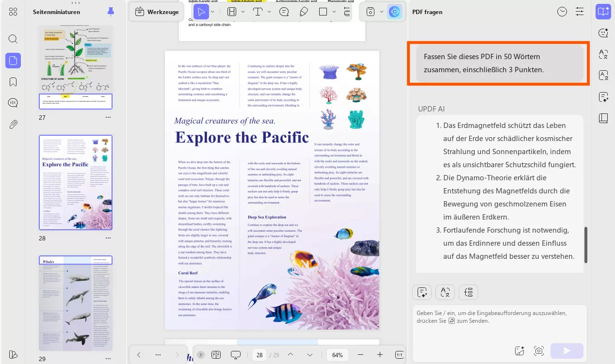Open chat history clock icon
This screenshot has height=364, width=615.
[562, 12]
